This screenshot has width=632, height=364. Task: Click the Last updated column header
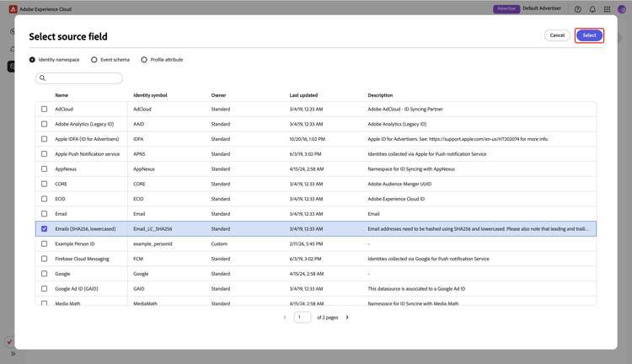(303, 95)
